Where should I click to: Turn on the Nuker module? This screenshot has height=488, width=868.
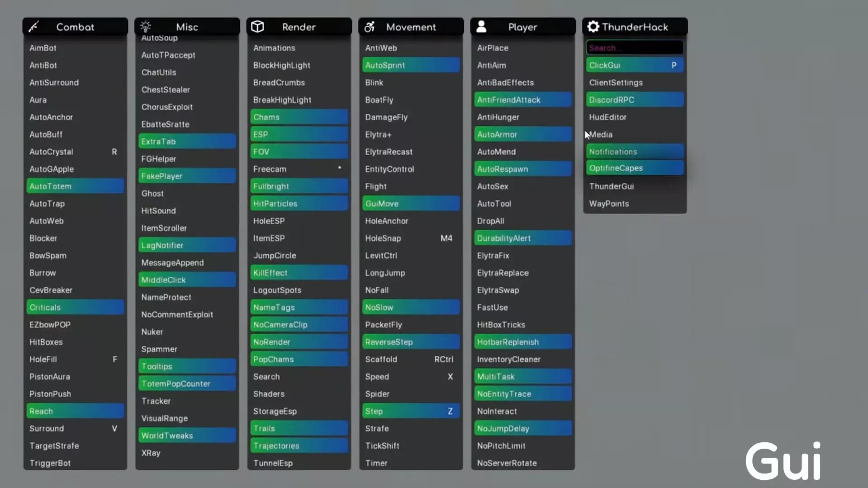click(187, 332)
